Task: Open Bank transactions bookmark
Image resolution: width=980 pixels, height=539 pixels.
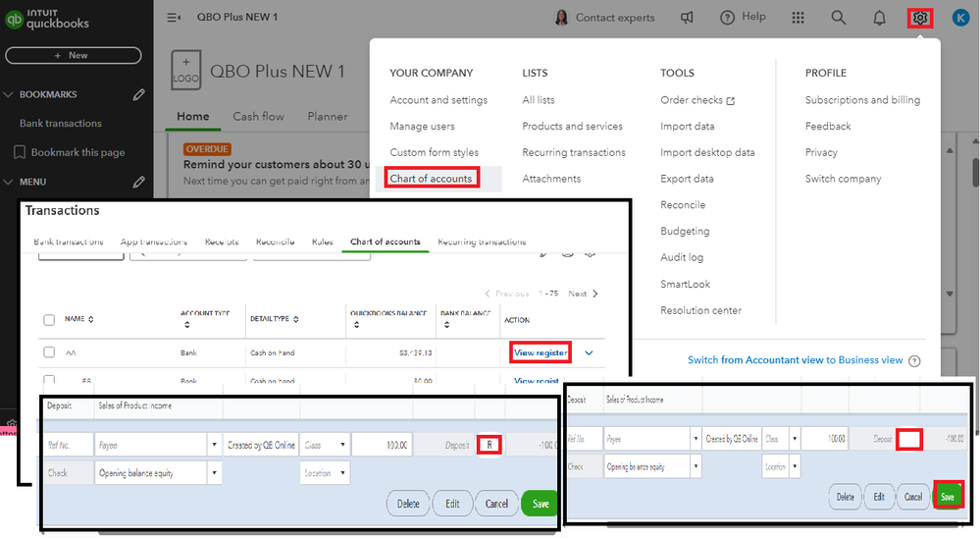Action: tap(60, 123)
